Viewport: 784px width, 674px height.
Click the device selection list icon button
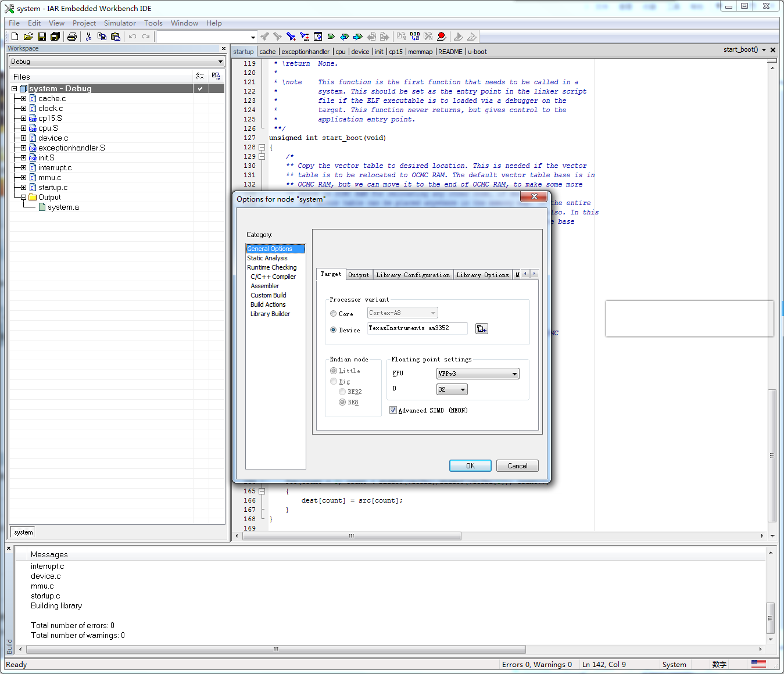click(x=481, y=329)
